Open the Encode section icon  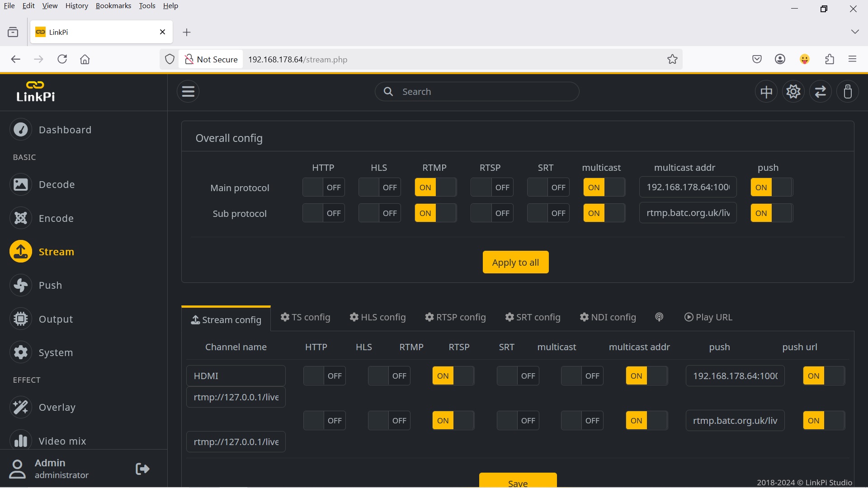pyautogui.click(x=21, y=218)
